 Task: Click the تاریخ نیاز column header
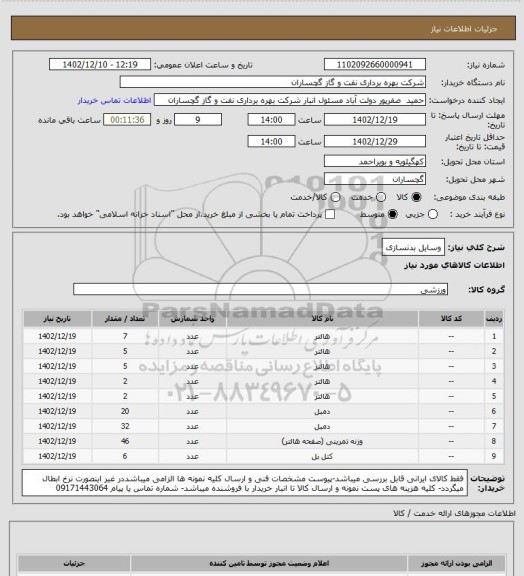tap(57, 319)
